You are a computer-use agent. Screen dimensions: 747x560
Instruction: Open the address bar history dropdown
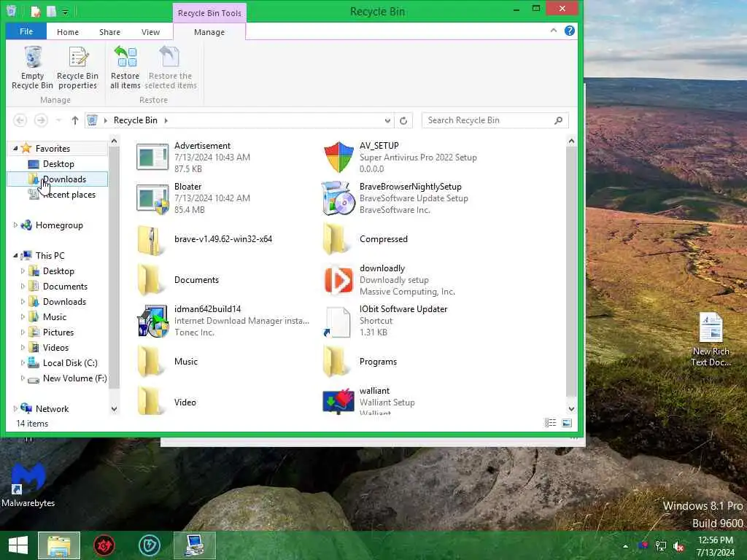point(387,120)
